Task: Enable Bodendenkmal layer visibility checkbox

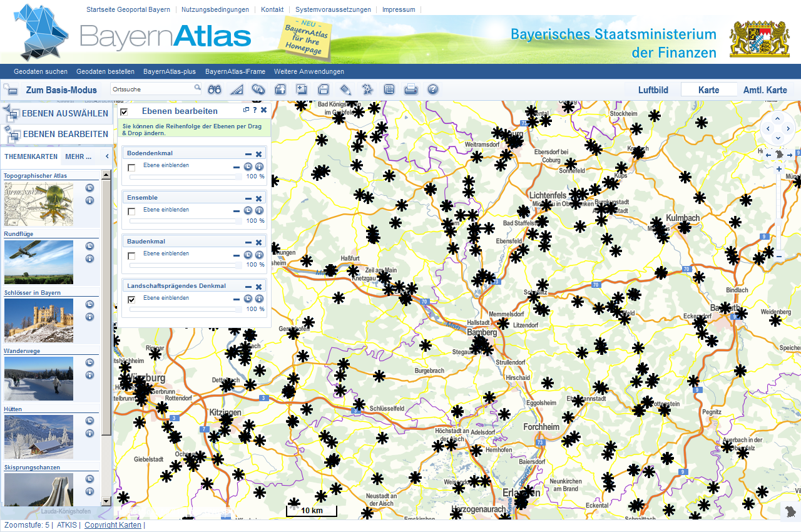Action: coord(131,168)
